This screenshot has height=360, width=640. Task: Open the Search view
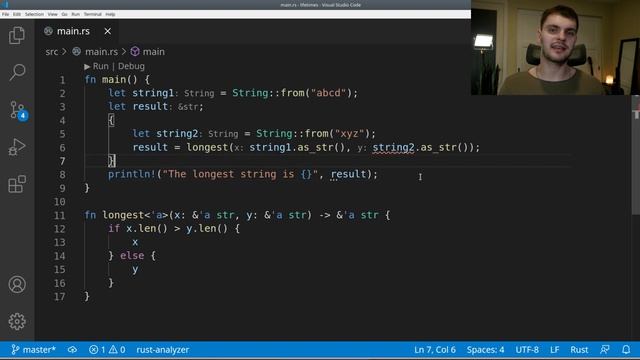17,72
